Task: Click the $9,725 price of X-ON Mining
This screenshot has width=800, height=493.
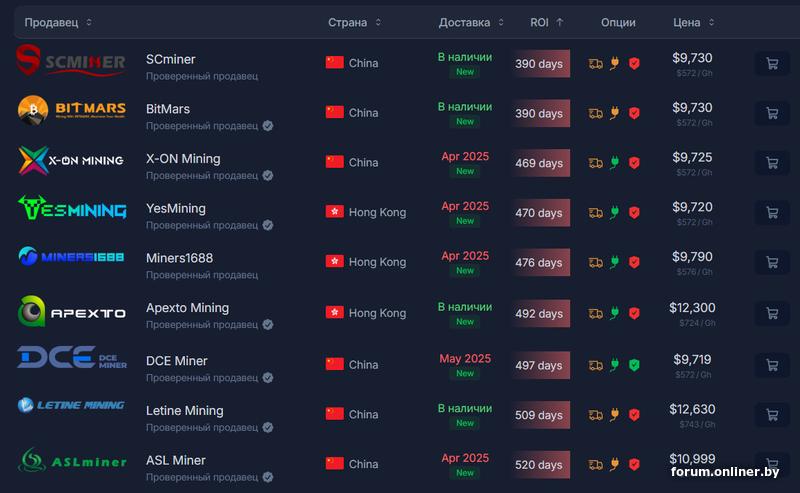Action: [x=692, y=157]
